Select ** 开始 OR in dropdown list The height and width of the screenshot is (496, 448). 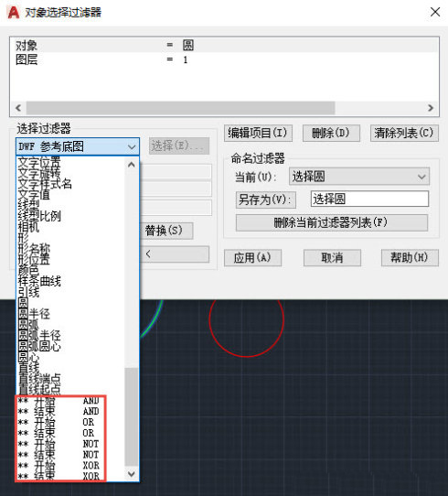coord(60,422)
